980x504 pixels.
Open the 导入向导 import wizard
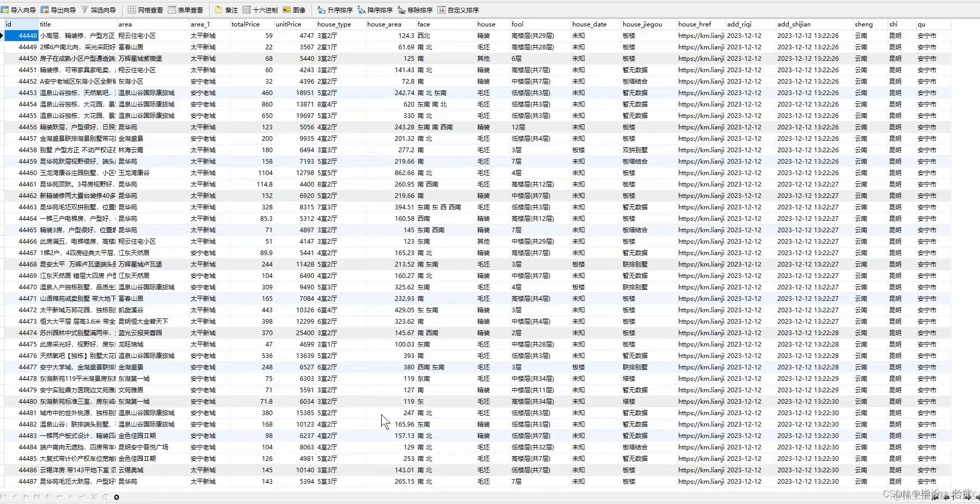(x=19, y=10)
